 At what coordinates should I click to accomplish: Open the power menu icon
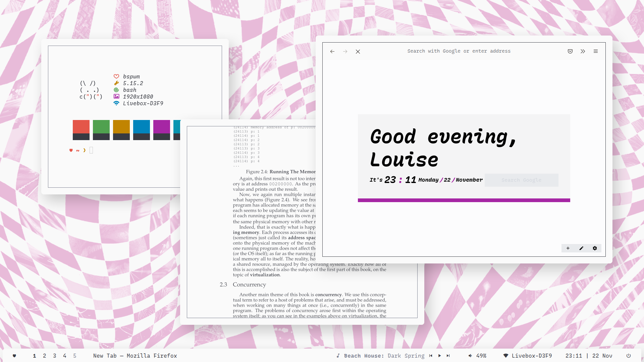point(629,356)
